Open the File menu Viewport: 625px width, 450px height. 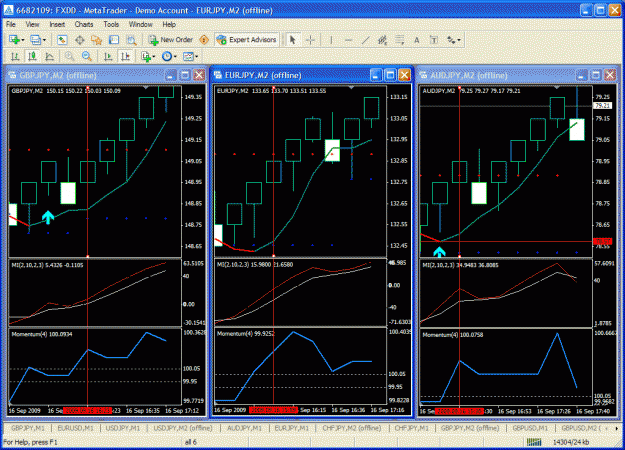tap(11, 24)
